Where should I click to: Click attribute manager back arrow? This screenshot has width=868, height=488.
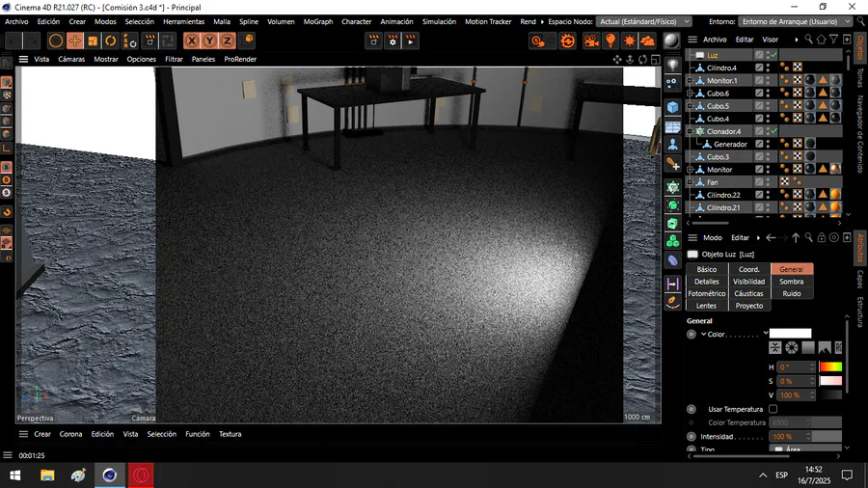click(771, 238)
